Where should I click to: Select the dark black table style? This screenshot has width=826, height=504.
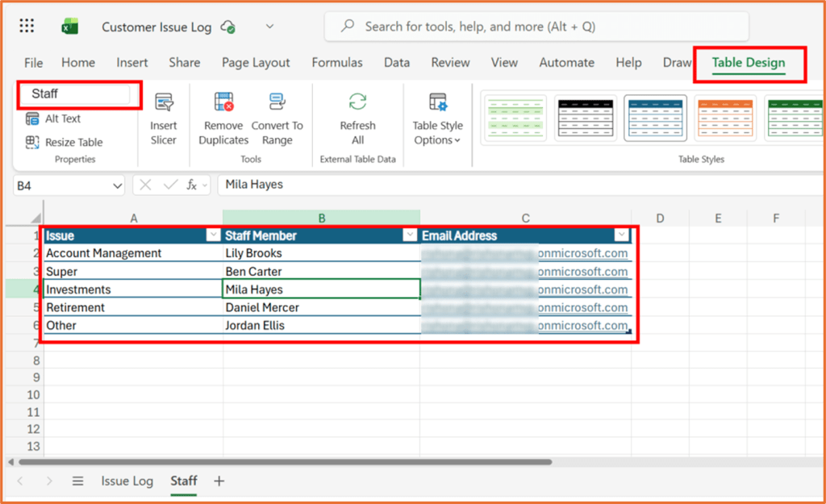click(x=585, y=118)
